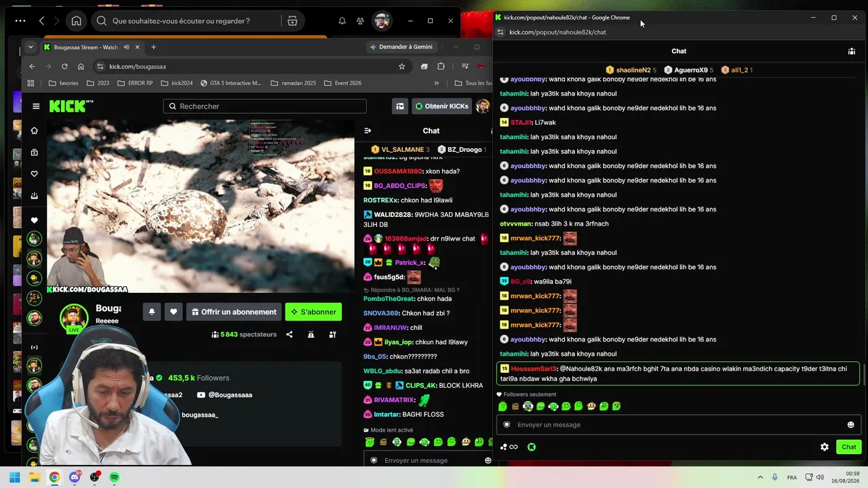This screenshot has height=488, width=868.
Task: Share the stream using the share icon
Action: click(289, 334)
